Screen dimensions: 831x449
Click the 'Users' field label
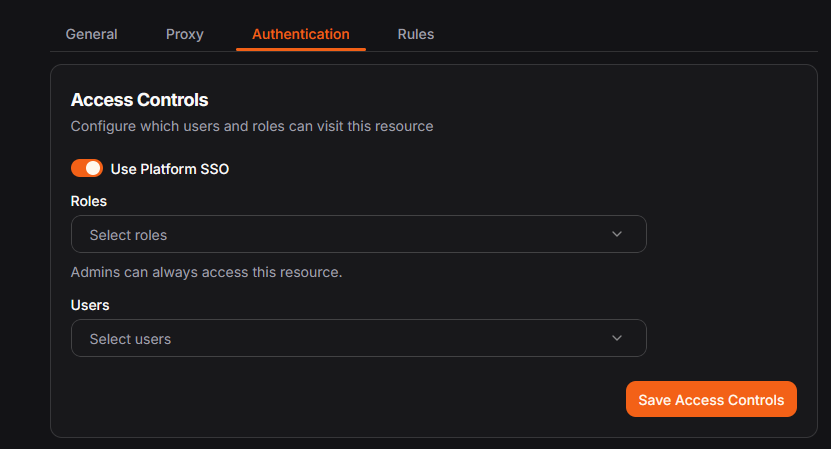[90, 304]
